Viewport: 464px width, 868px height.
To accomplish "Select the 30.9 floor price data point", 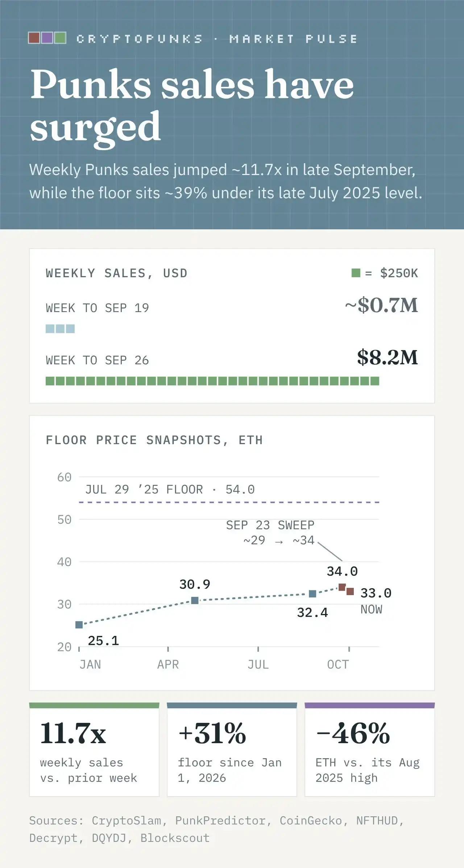I will (x=195, y=601).
